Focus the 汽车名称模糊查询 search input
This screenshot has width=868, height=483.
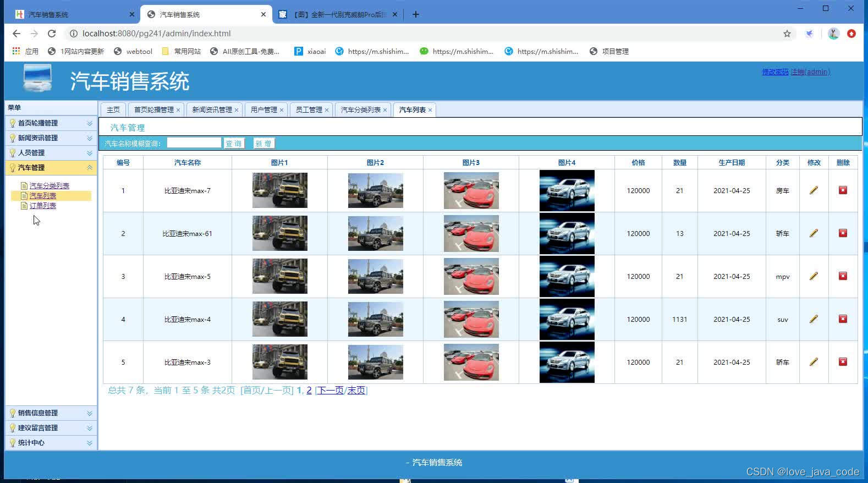(194, 143)
